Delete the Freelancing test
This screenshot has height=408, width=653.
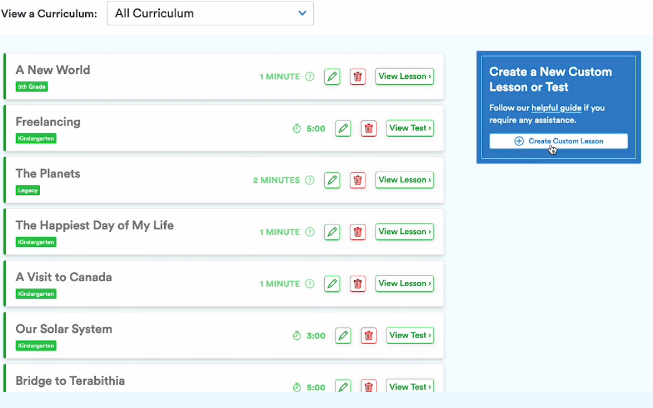(x=369, y=128)
